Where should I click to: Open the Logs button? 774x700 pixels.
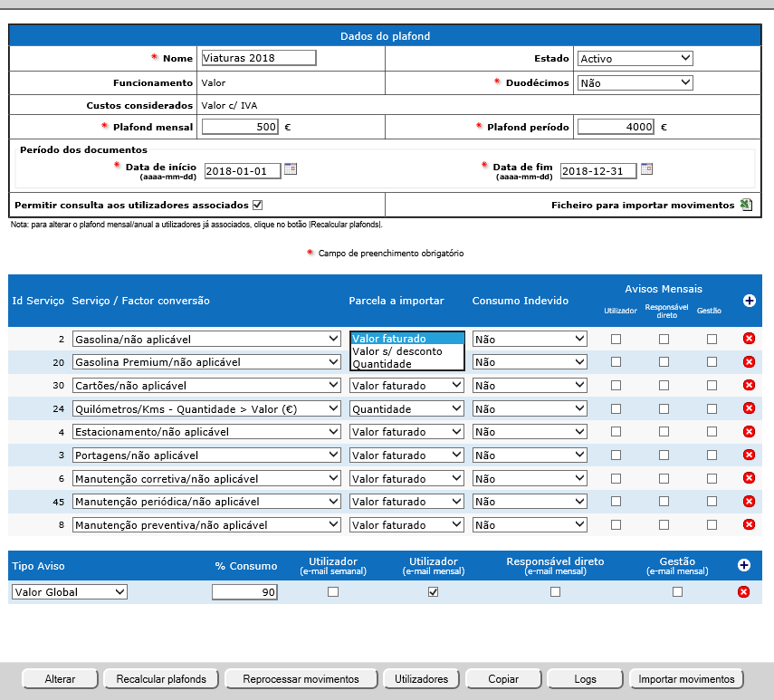point(586,679)
